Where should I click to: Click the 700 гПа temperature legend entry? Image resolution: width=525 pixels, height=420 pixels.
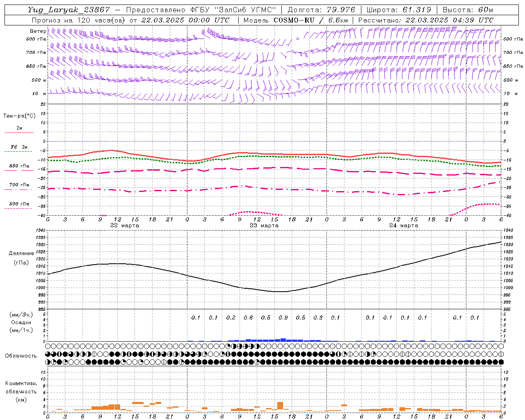coord(19,185)
